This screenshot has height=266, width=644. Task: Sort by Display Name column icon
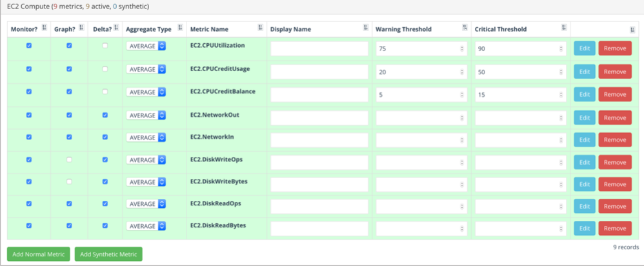(x=366, y=28)
